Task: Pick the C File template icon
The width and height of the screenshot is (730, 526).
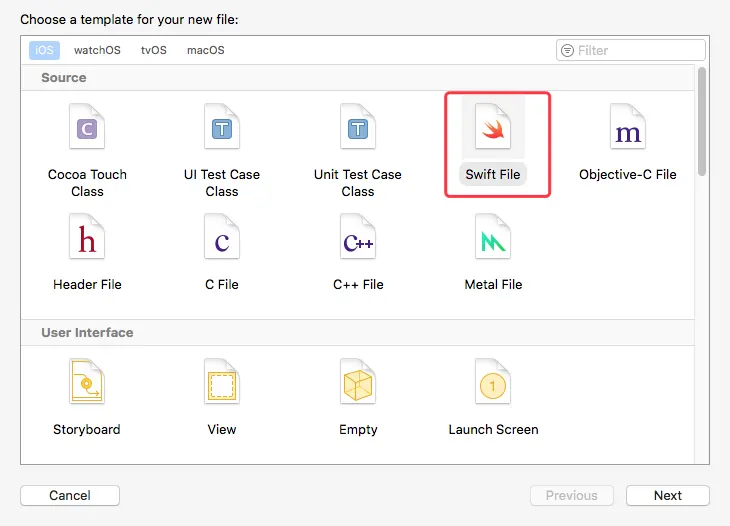Action: pos(222,238)
